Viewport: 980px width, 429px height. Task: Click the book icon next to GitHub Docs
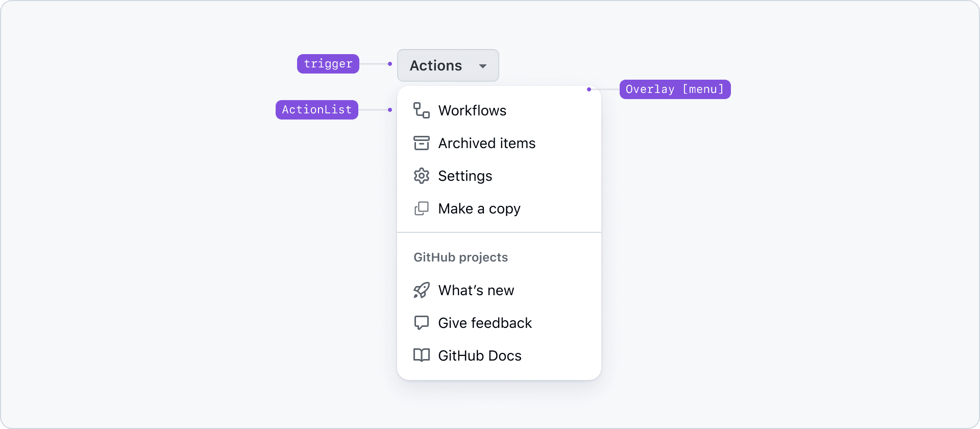point(422,355)
